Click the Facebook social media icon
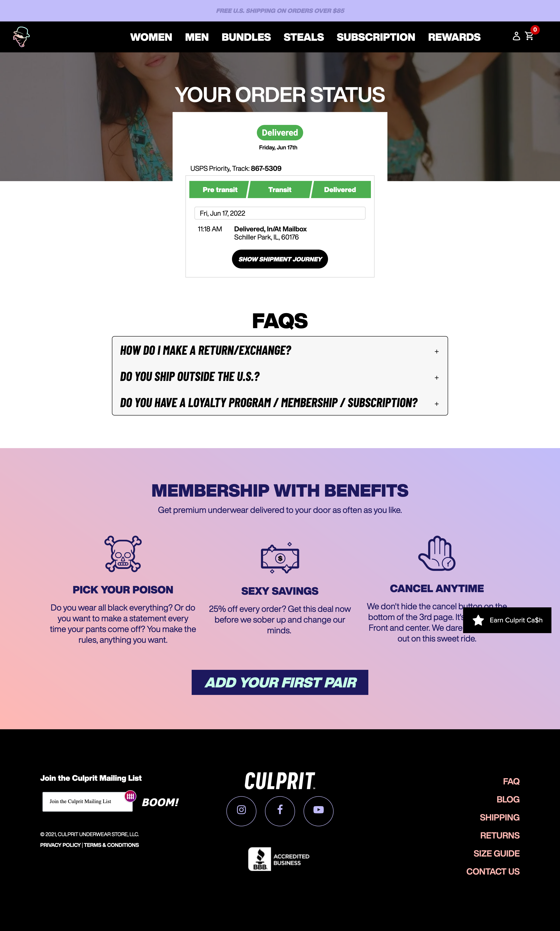560x931 pixels. 280,810
